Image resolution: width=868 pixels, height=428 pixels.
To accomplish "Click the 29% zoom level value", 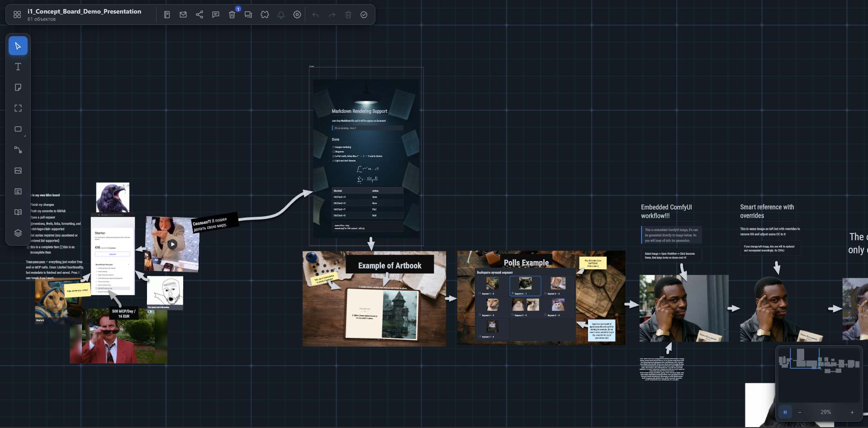I will coord(826,412).
